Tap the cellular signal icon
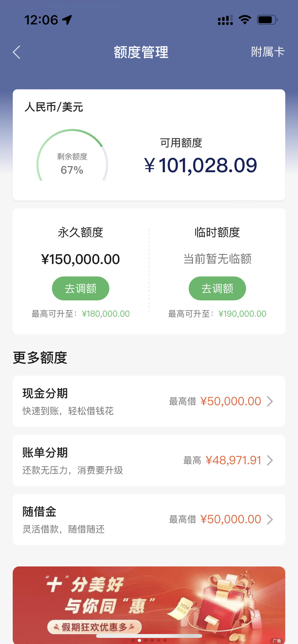The image size is (298, 644). (225, 20)
